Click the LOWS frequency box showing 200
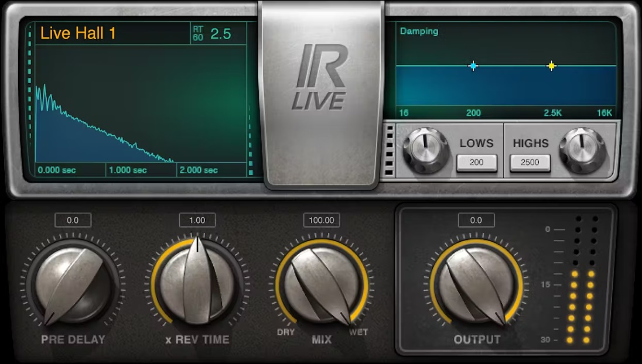642x364 pixels. (476, 163)
